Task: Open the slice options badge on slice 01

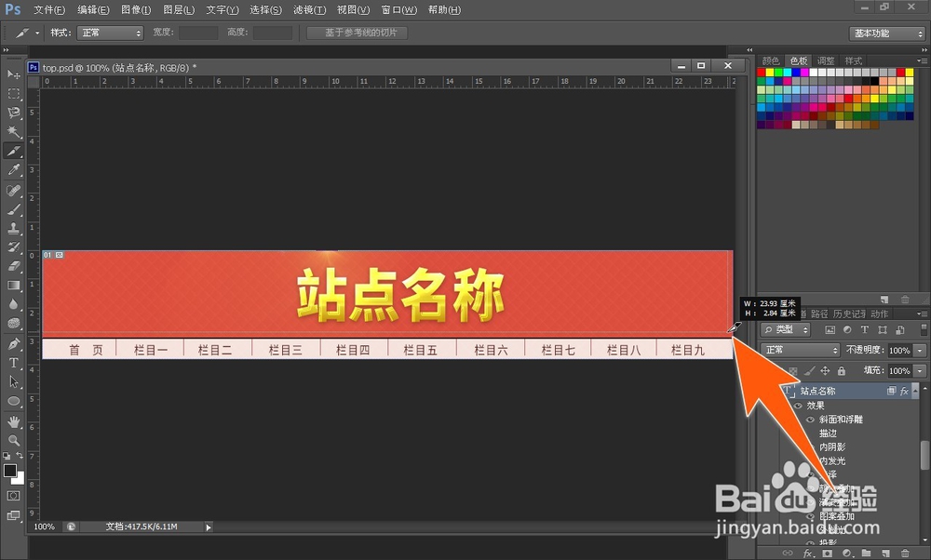Action: [60, 255]
